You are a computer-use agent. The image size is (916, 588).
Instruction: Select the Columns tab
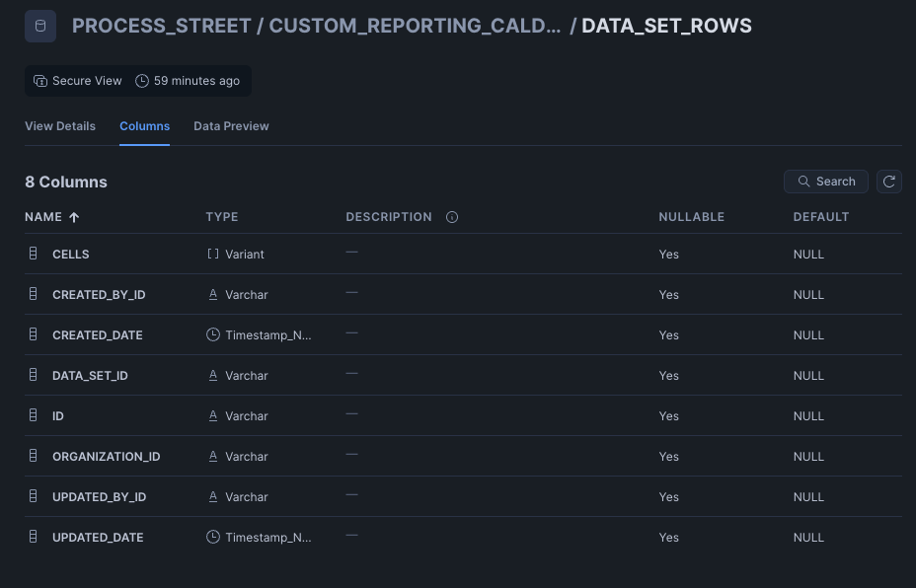tap(145, 126)
